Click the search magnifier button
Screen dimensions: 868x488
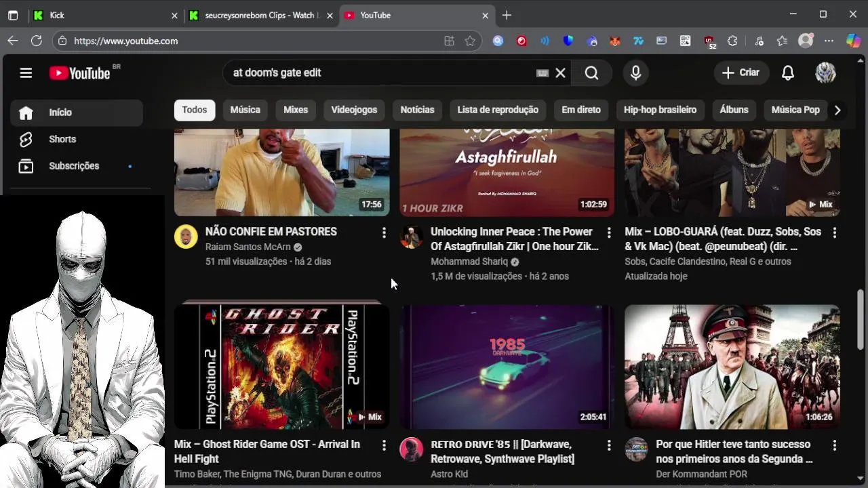click(591, 73)
